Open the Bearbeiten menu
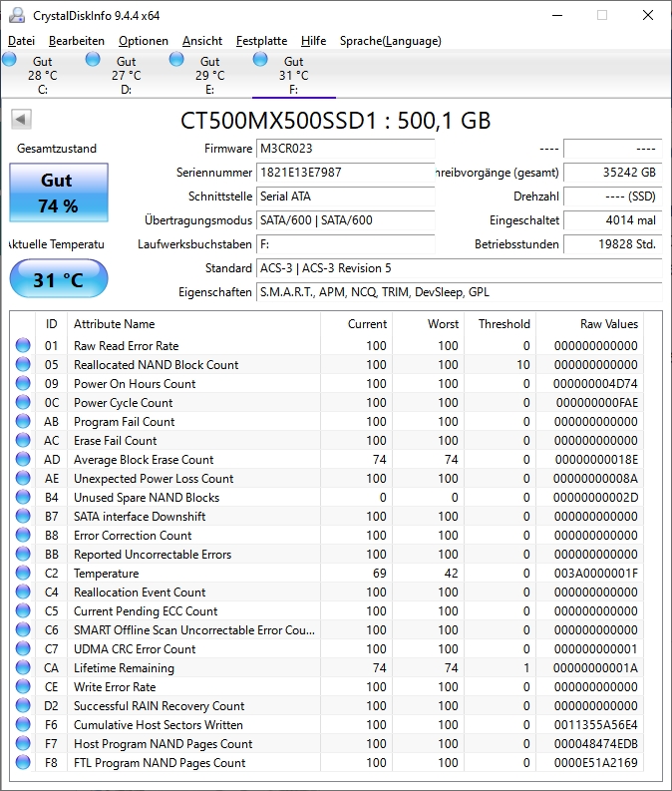Image resolution: width=672 pixels, height=791 pixels. tap(77, 41)
